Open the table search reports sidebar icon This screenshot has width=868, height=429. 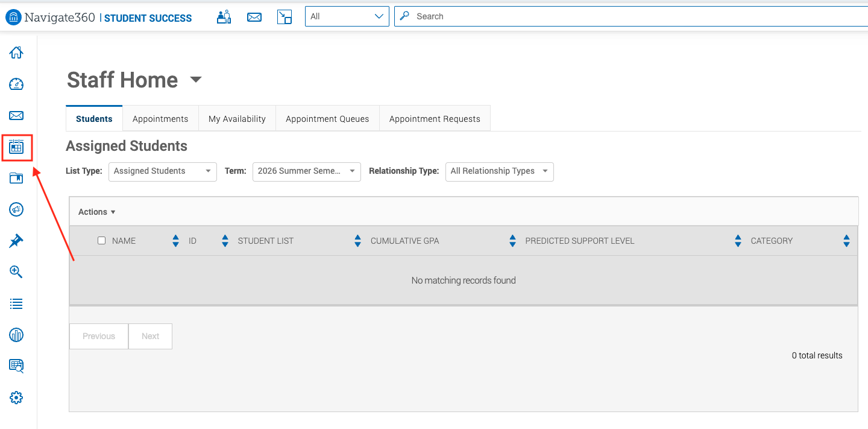pyautogui.click(x=16, y=366)
